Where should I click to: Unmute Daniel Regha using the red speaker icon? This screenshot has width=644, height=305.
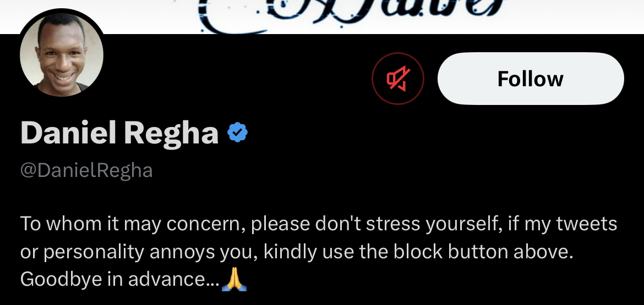click(x=398, y=78)
